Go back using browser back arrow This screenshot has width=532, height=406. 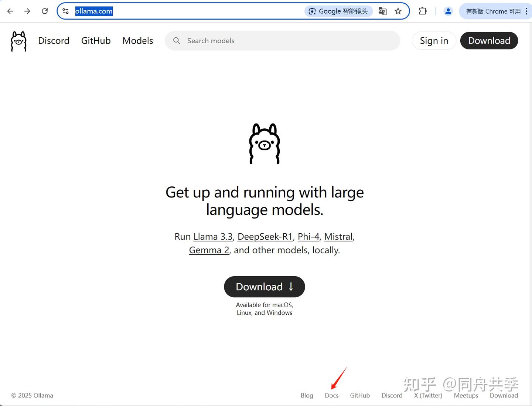pyautogui.click(x=10, y=11)
